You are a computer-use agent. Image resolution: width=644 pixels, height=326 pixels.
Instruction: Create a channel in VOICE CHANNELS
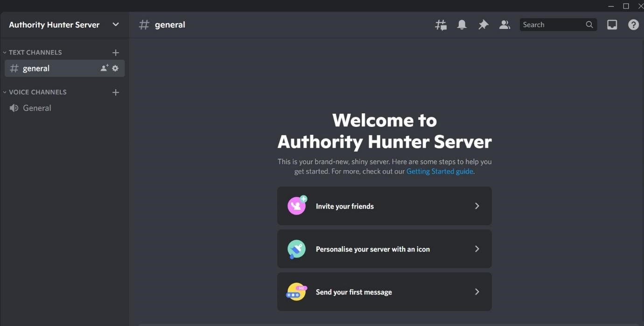116,92
